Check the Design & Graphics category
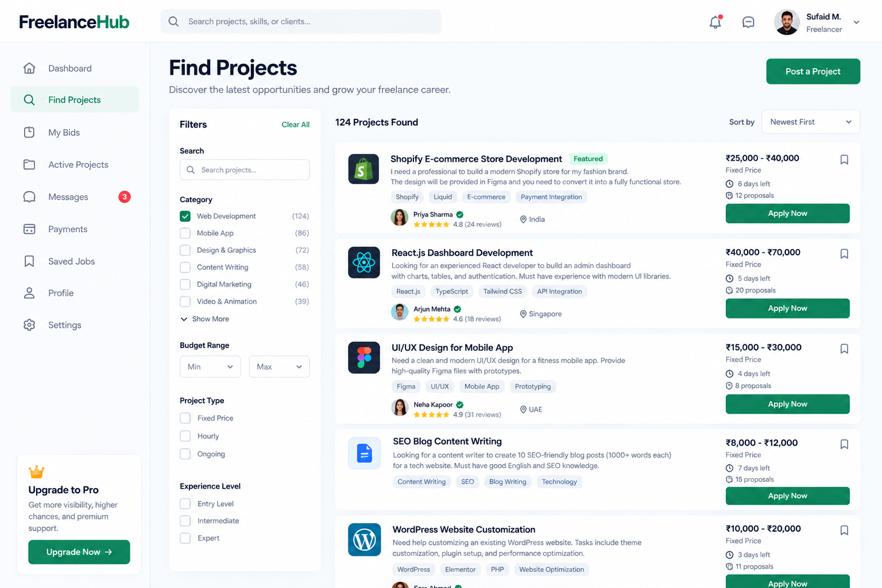 pos(185,250)
